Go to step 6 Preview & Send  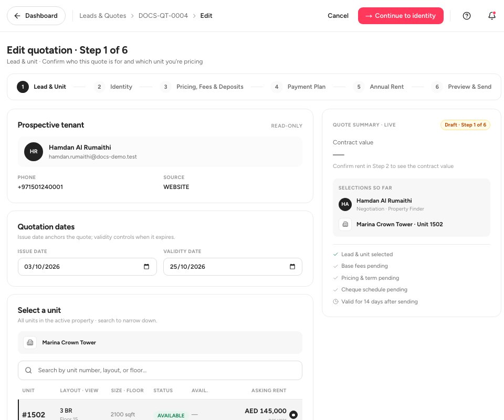pyautogui.click(x=461, y=87)
